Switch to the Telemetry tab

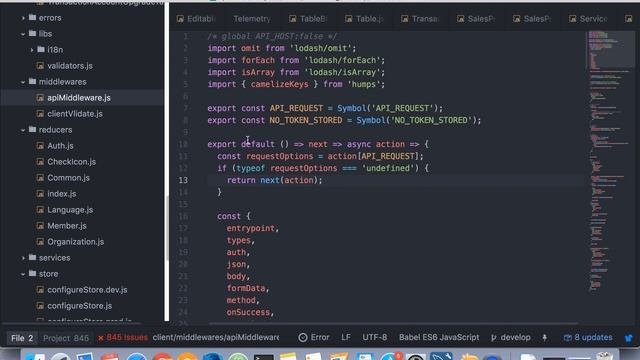[252, 19]
